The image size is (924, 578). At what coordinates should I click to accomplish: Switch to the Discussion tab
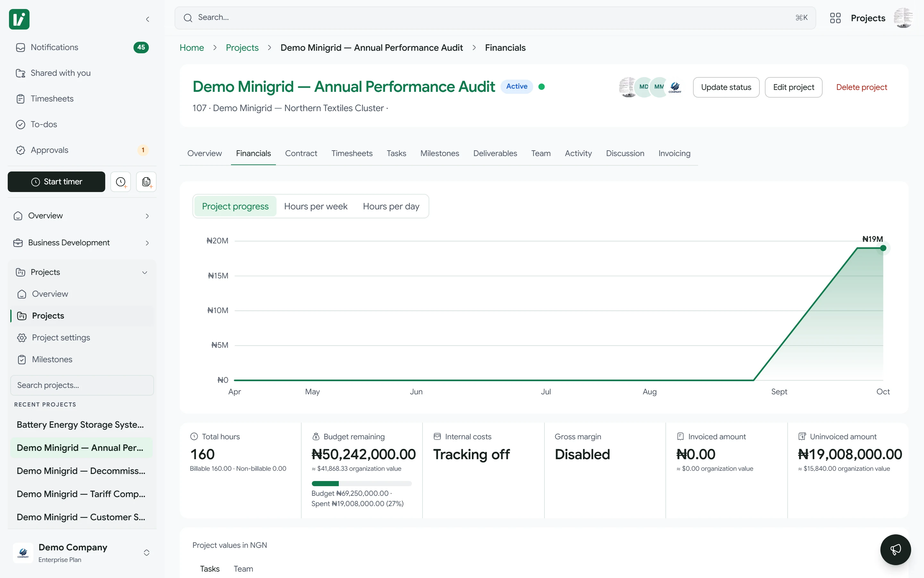[625, 153]
